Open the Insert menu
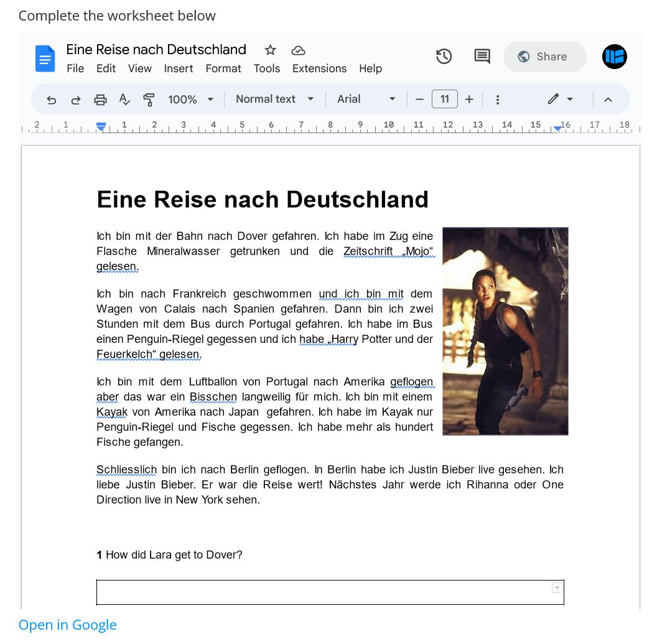Viewport: 652px width, 644px height. pyautogui.click(x=179, y=68)
